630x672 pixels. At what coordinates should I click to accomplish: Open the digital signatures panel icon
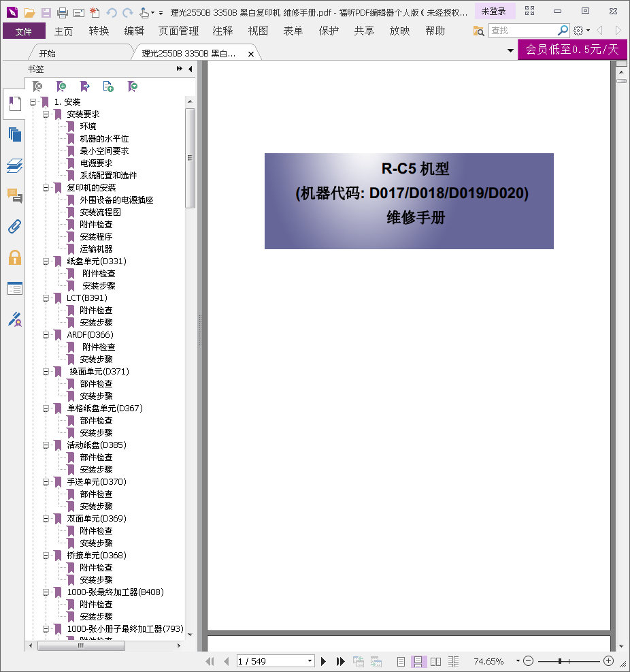[14, 319]
